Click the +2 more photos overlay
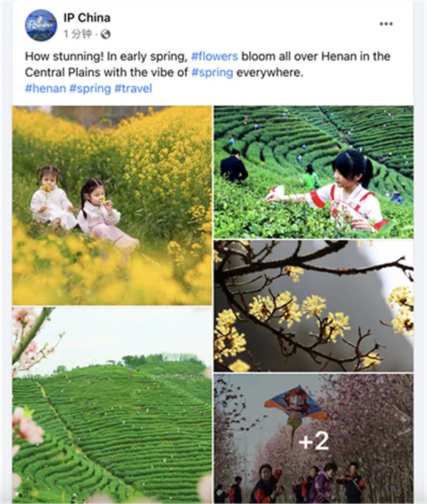This screenshot has width=427, height=504. pyautogui.click(x=314, y=442)
